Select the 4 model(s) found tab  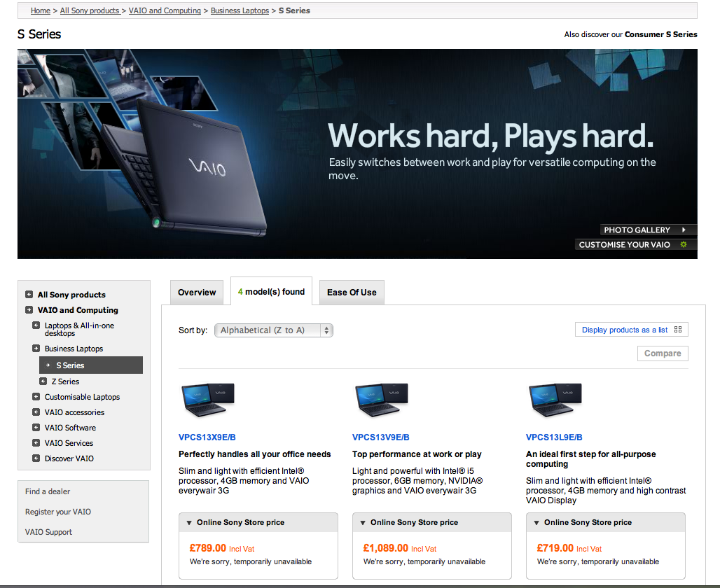[271, 291]
